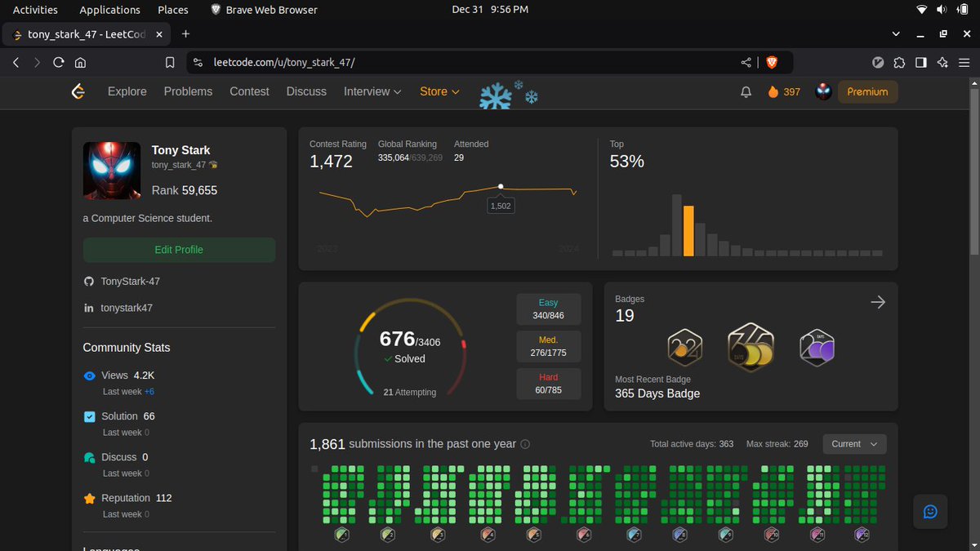The height and width of the screenshot is (551, 980).
Task: Open the browser extensions puzzle icon
Action: coord(899,62)
